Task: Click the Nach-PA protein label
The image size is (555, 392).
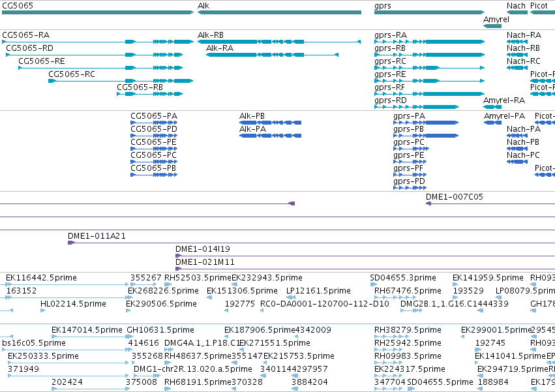Action: pyautogui.click(x=524, y=129)
